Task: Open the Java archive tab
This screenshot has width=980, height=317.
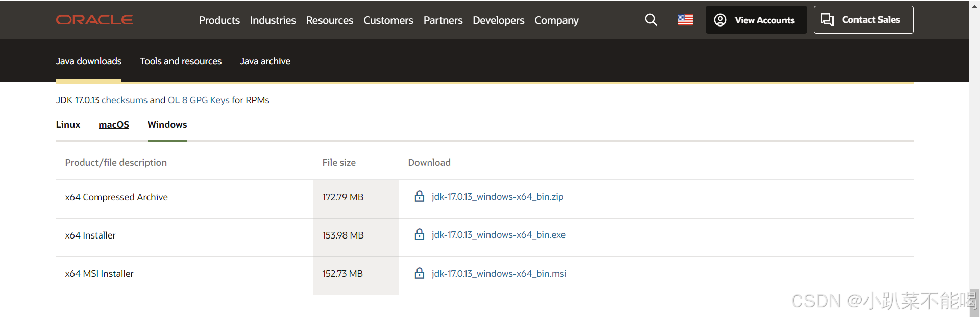Action: 265,61
